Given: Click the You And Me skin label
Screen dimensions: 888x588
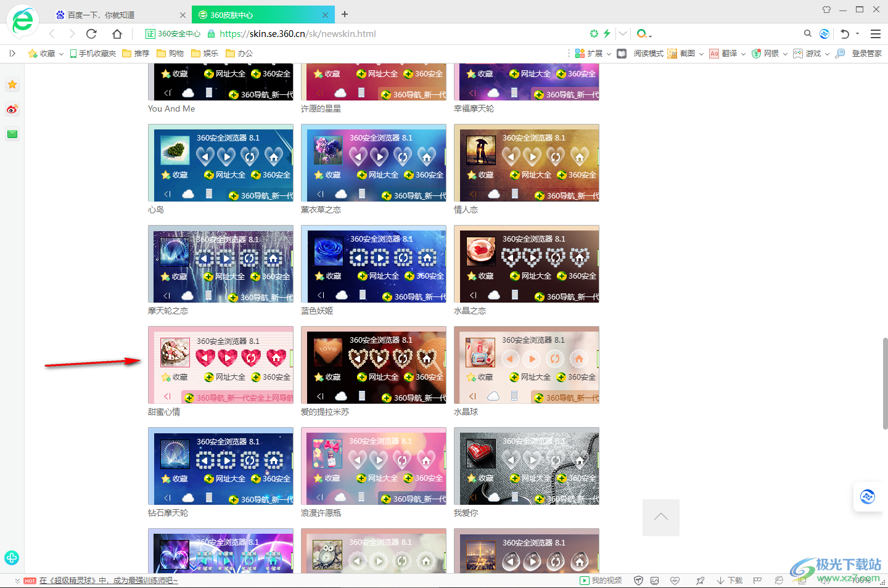Looking at the screenshot, I should coord(171,108).
